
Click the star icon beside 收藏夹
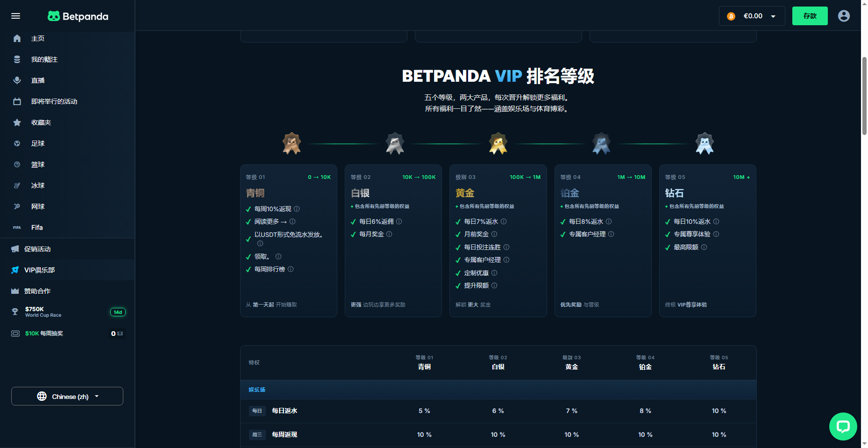coord(17,122)
